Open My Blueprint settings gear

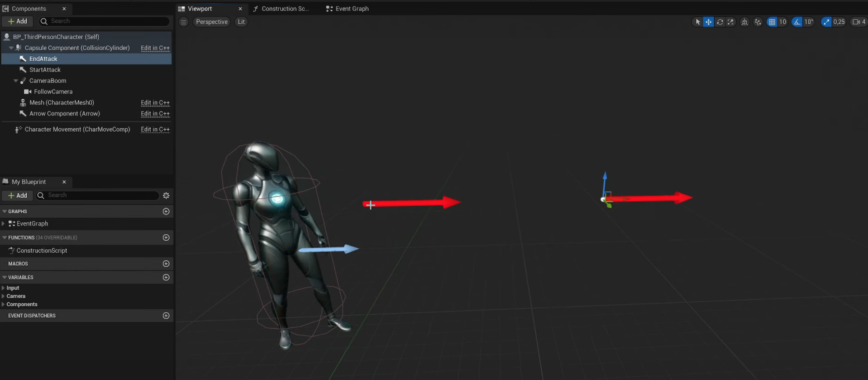(166, 196)
